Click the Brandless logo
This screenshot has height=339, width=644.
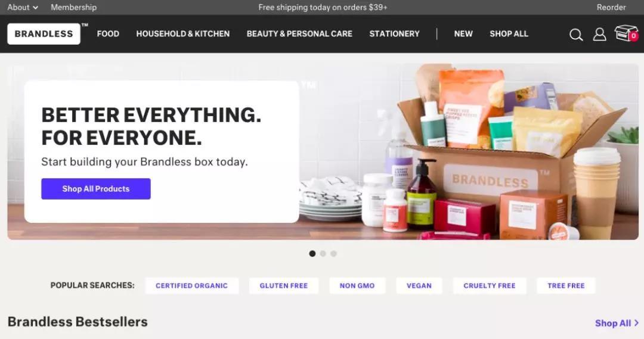(x=44, y=33)
